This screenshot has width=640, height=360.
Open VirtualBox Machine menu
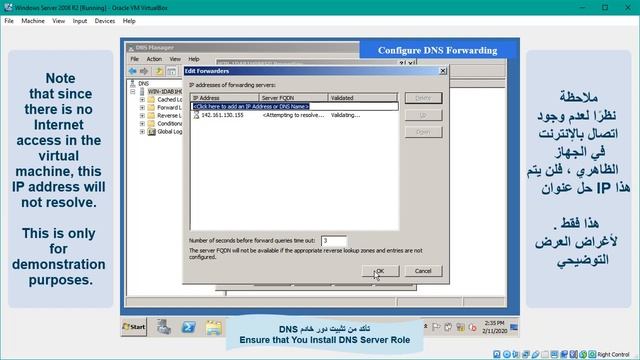tap(33, 21)
